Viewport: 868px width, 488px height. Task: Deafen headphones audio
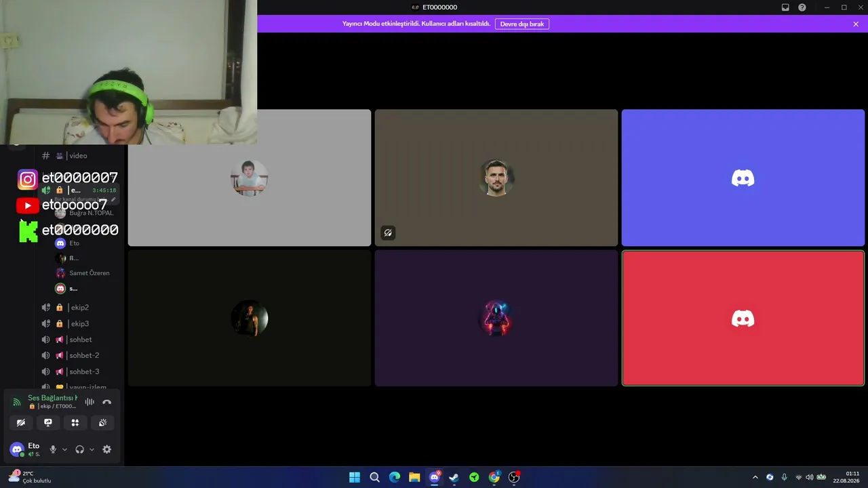tap(79, 449)
